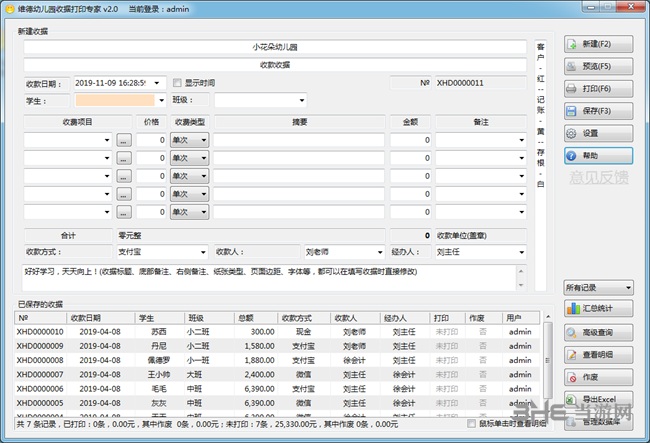
Task: Click fifth row ellipsis browse button
Action: point(124,212)
